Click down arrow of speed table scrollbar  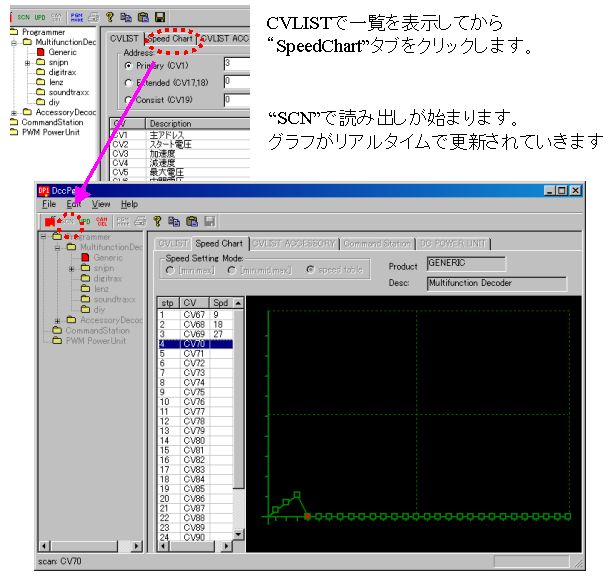(238, 534)
